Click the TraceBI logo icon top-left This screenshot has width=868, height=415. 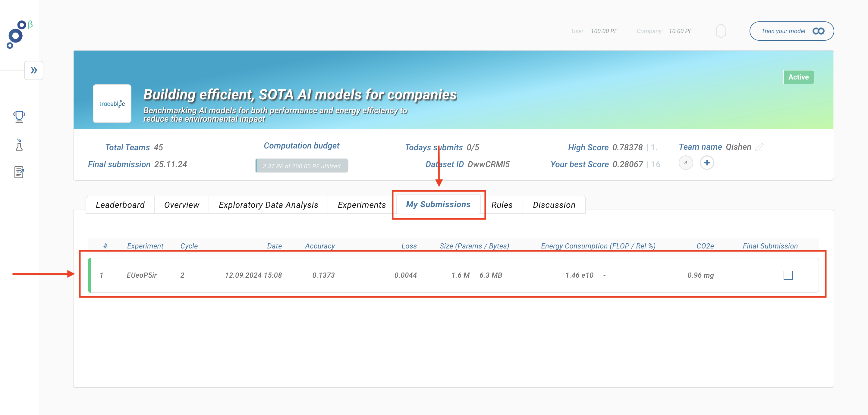point(17,33)
